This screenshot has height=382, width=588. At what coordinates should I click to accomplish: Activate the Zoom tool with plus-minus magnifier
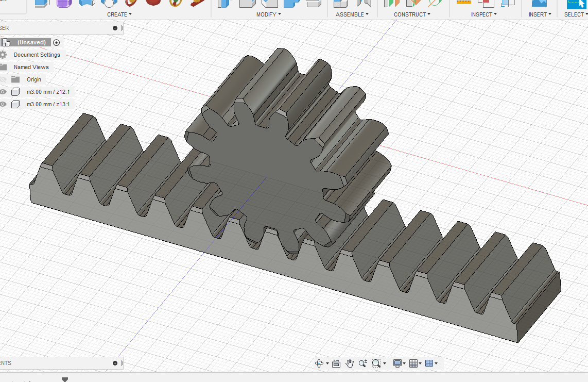tap(363, 363)
